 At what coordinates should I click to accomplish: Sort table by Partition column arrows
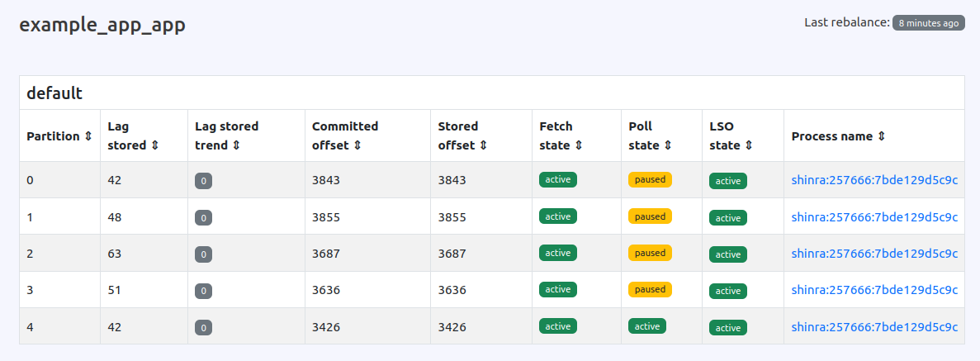coord(88,136)
